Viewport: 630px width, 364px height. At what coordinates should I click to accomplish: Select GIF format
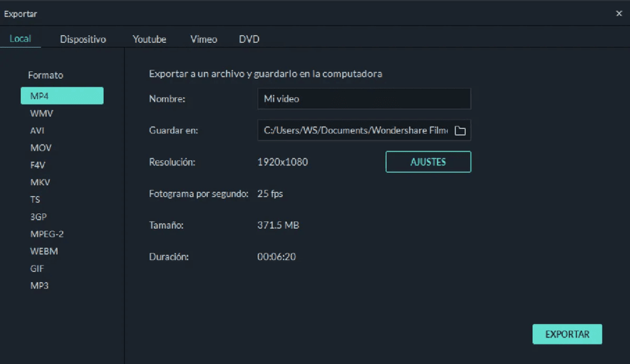coord(36,268)
